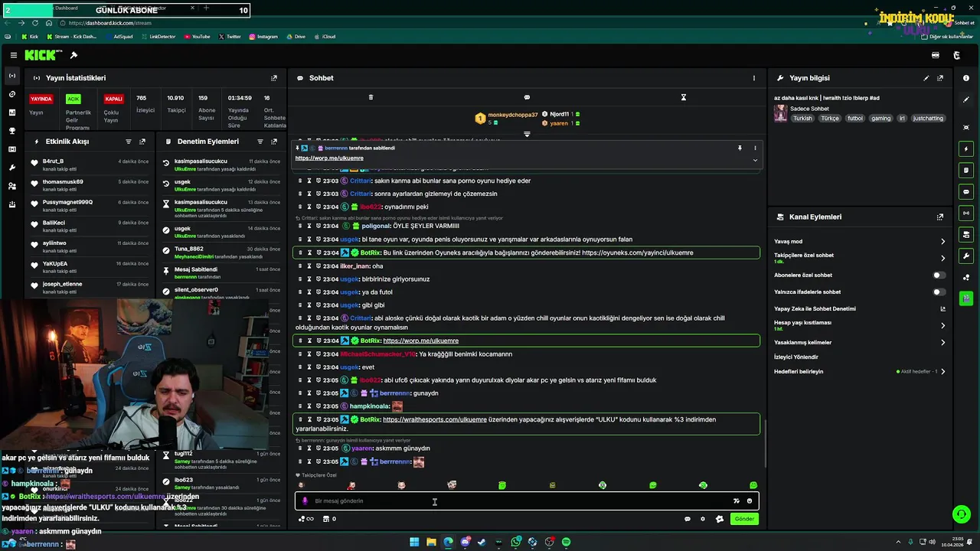Viewport: 980px width, 551px height.
Task: Pop out the Yayın İstatistikleri panel
Action: pyautogui.click(x=274, y=78)
